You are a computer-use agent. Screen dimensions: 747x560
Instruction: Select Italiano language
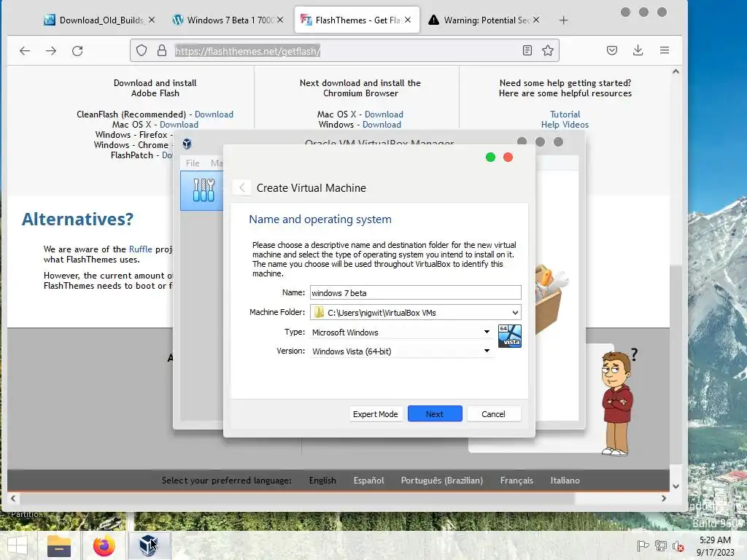pos(565,480)
